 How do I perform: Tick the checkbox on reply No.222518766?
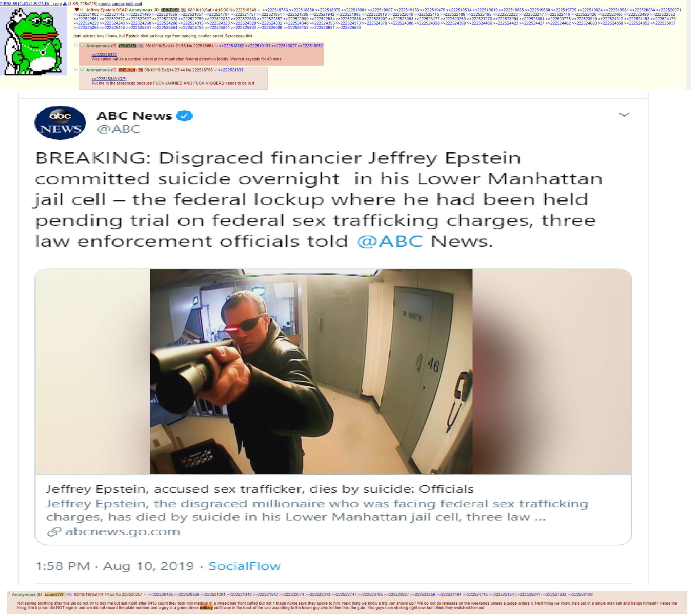pyautogui.click(x=82, y=70)
